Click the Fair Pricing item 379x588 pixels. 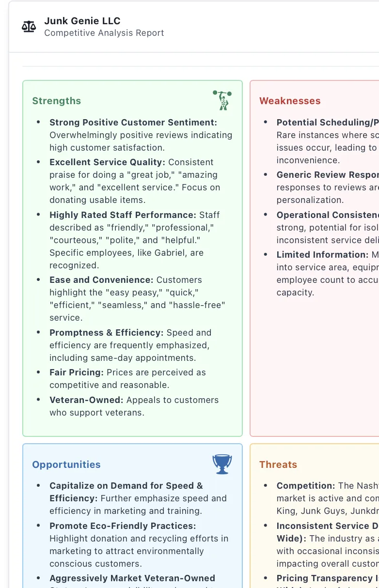click(x=77, y=372)
